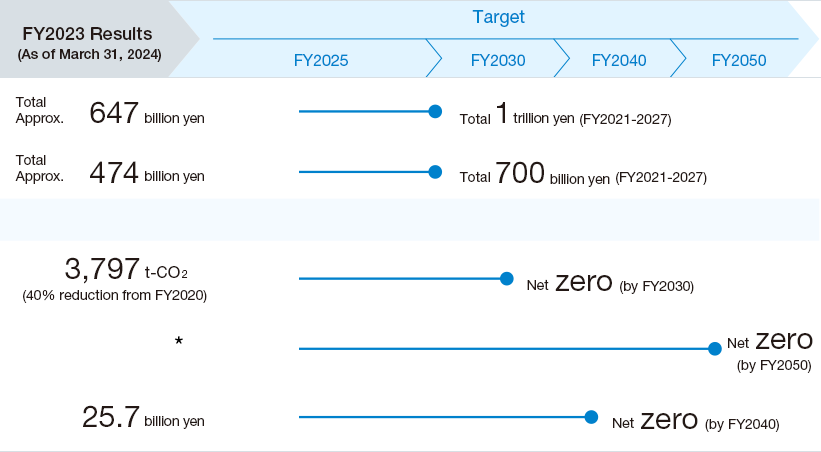The width and height of the screenshot is (821, 452).
Task: Click the Target heading
Action: [x=498, y=17]
